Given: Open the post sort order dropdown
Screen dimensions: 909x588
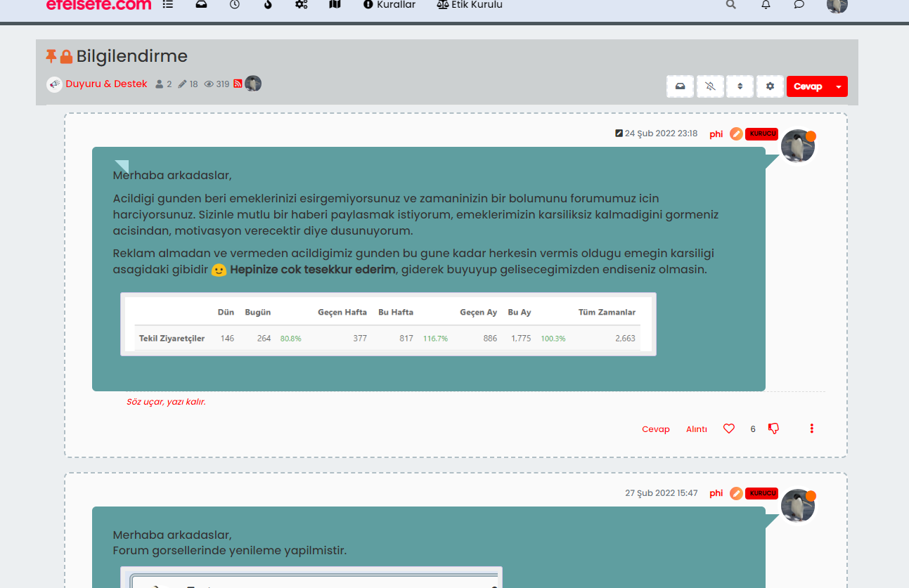Looking at the screenshot, I should pyautogui.click(x=740, y=86).
